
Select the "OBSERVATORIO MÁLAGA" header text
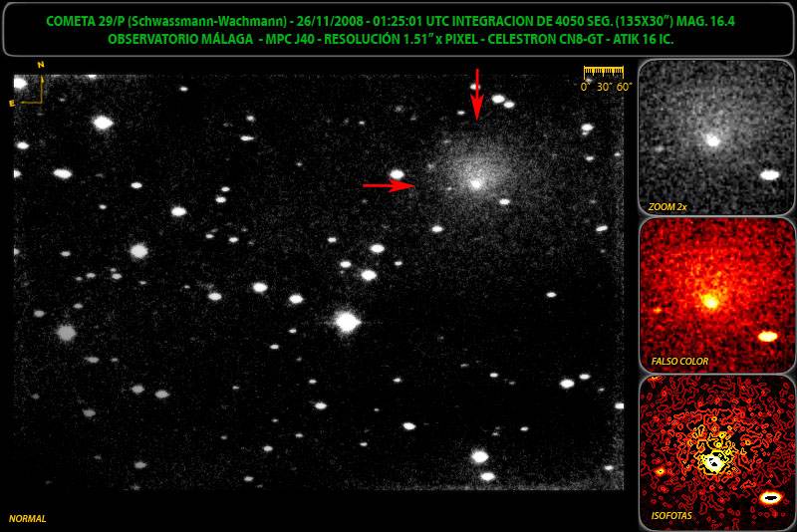click(180, 39)
